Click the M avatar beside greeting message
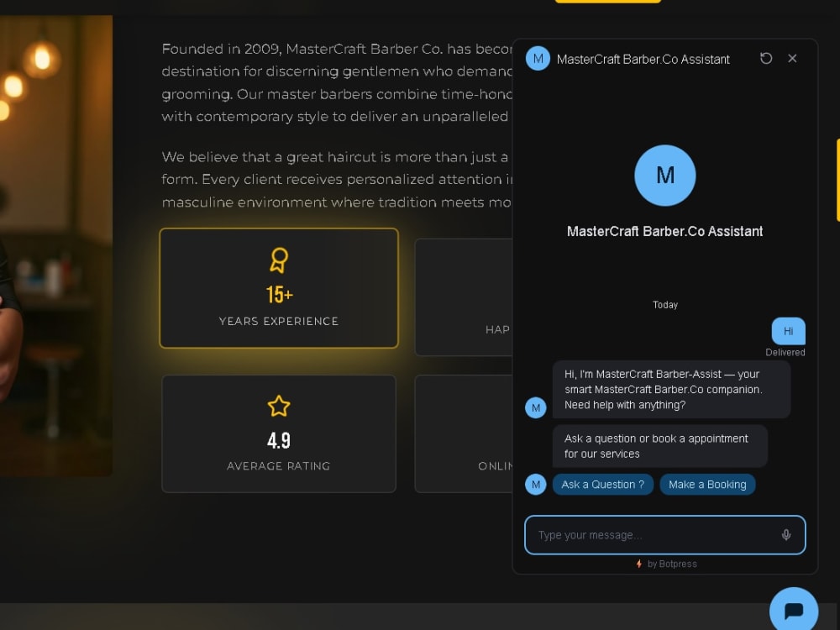The width and height of the screenshot is (840, 630). coord(536,407)
